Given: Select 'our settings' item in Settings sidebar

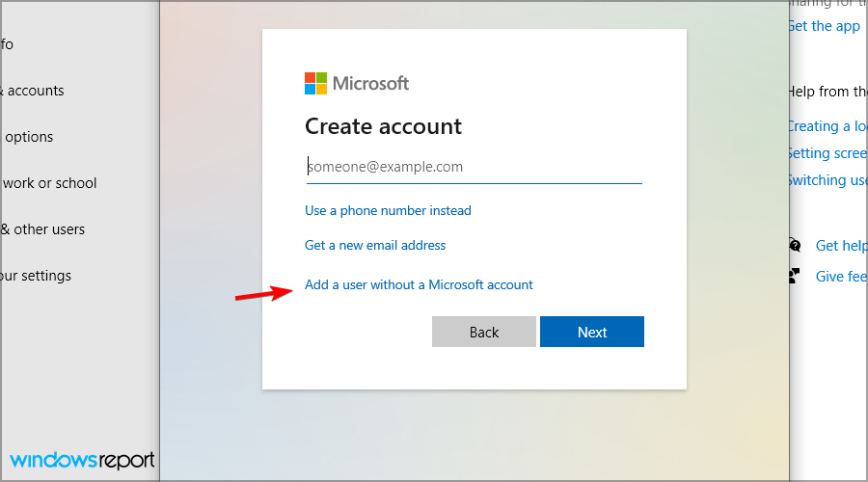Looking at the screenshot, I should [x=36, y=276].
